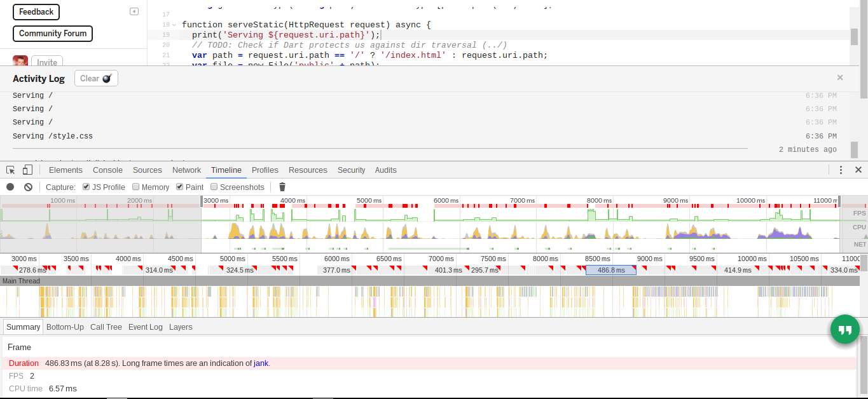Switch to the Network tab

pos(186,170)
